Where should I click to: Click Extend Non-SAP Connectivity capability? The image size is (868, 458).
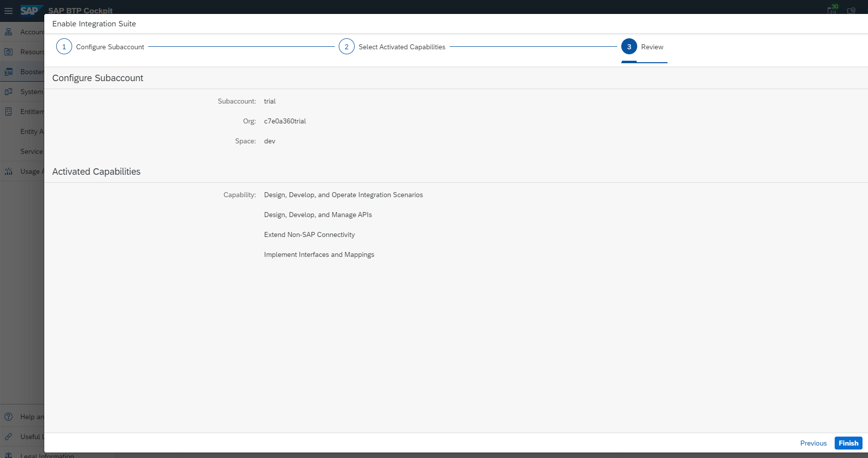tap(309, 234)
